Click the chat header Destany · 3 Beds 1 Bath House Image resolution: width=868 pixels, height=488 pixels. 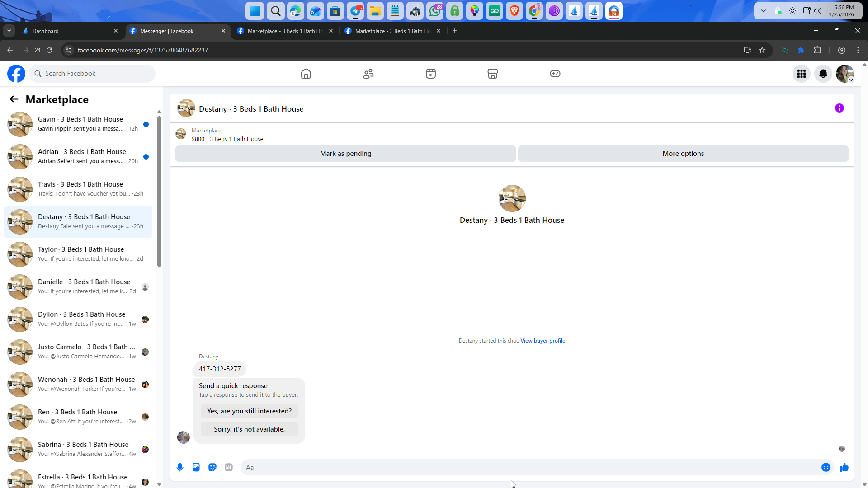tap(251, 109)
